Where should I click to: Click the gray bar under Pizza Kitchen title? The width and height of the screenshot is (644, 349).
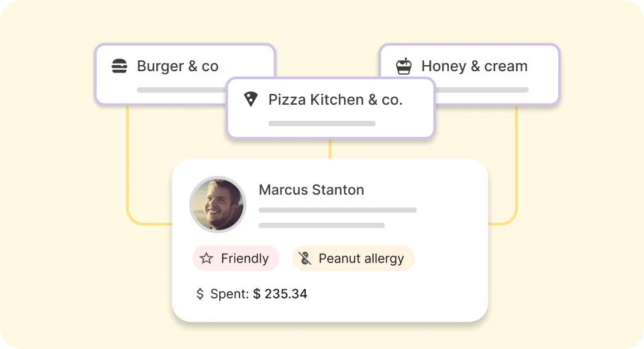tap(322, 123)
